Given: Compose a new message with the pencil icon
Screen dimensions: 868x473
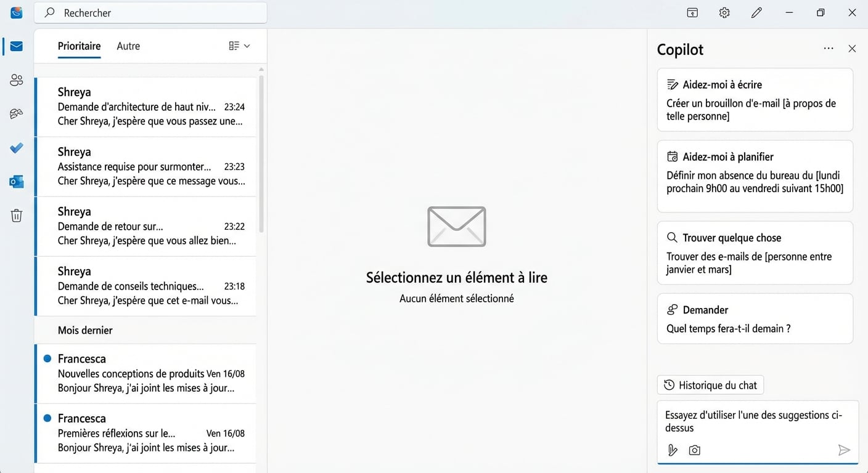Looking at the screenshot, I should click(x=756, y=12).
